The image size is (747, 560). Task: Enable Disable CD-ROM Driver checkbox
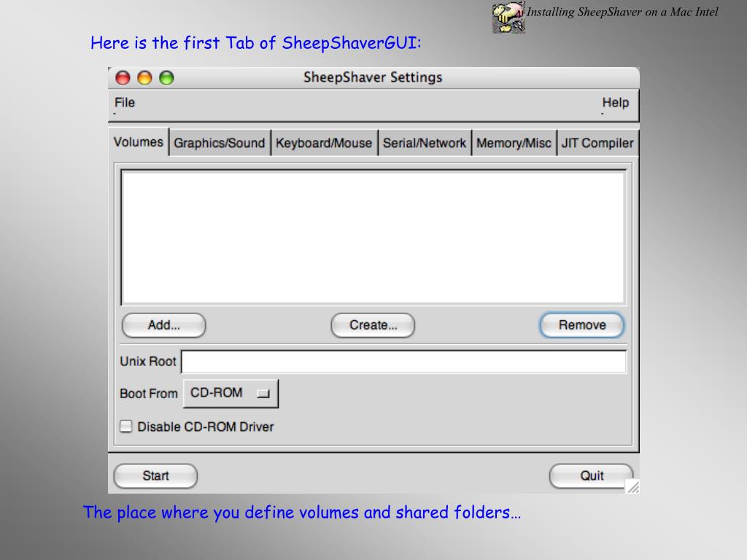(125, 426)
